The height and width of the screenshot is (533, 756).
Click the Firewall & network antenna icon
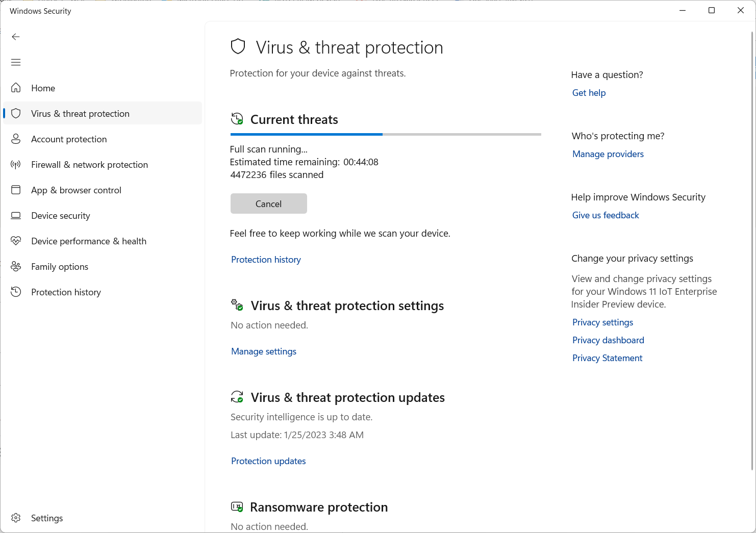(x=16, y=164)
